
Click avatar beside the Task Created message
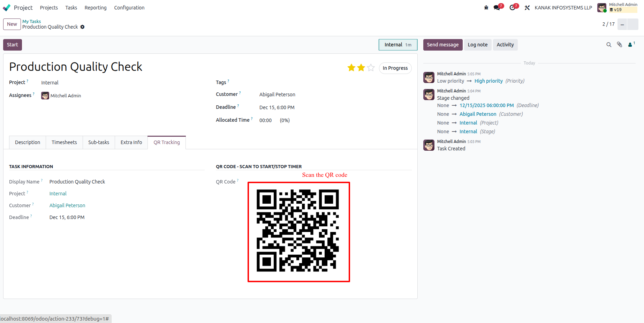[429, 145]
